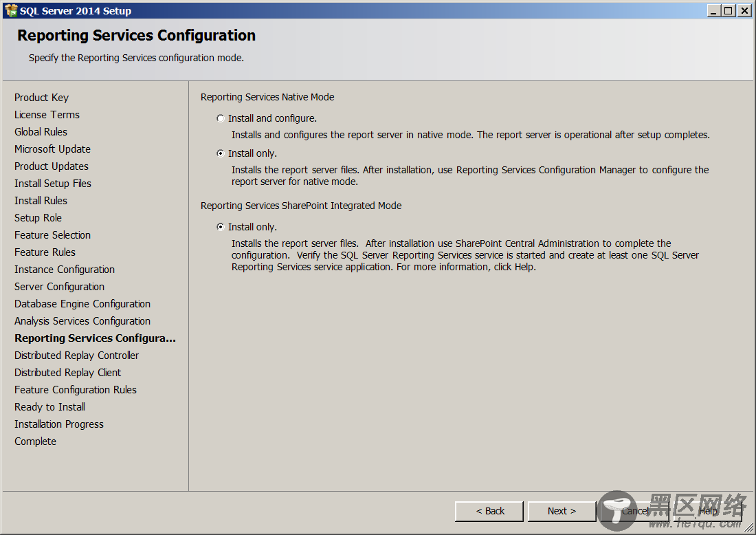Click the 'Reporting Services SharePoint Integrated Mode' heading

pyautogui.click(x=301, y=206)
